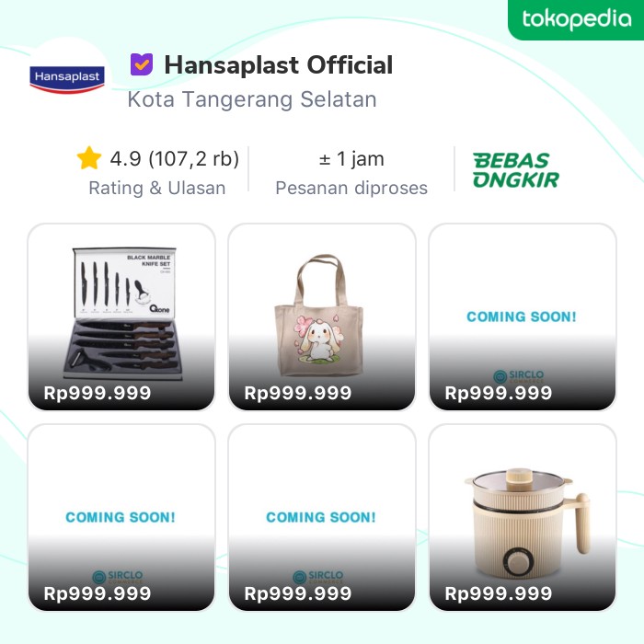Screen dimensions: 644x644
Task: Open the bunny tote bag product
Action: pos(322,316)
